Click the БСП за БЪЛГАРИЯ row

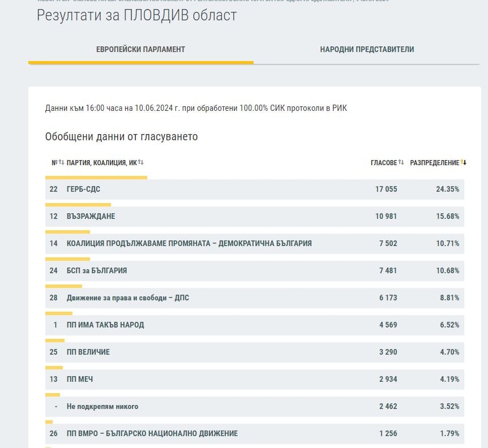(x=255, y=271)
